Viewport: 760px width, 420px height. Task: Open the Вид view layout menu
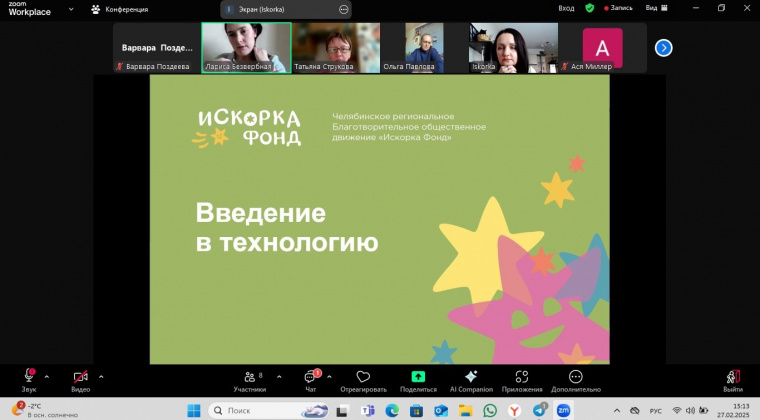click(656, 8)
